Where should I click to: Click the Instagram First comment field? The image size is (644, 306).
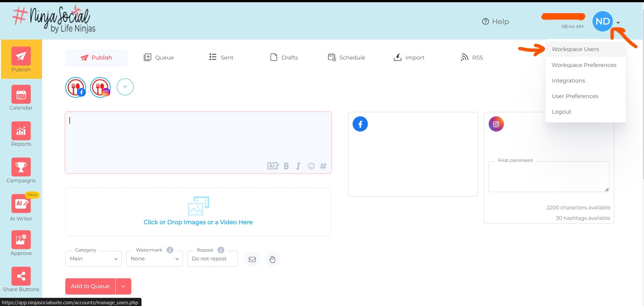(x=549, y=176)
